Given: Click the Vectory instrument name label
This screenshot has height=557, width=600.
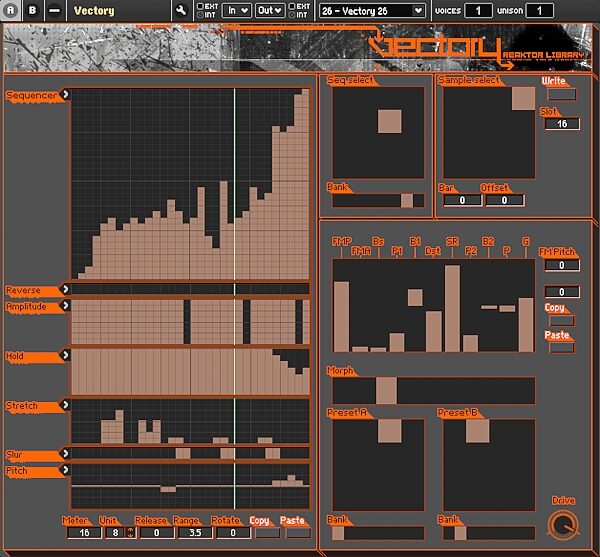Looking at the screenshot, I should pyautogui.click(x=94, y=11).
